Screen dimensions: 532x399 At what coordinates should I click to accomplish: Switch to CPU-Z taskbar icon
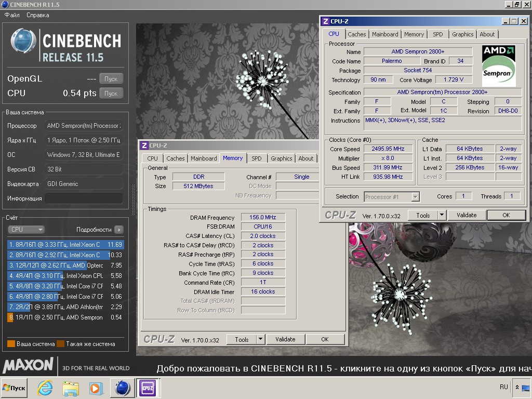pos(148,388)
